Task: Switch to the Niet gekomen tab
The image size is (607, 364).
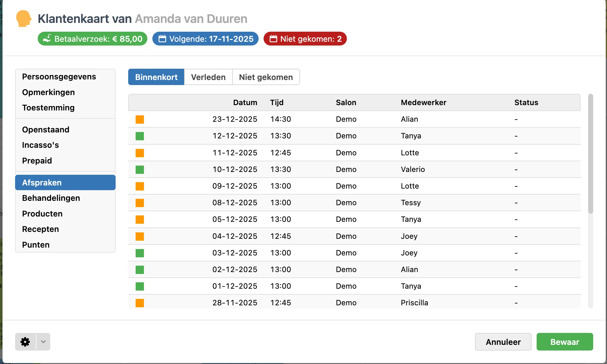Action: [x=266, y=77]
